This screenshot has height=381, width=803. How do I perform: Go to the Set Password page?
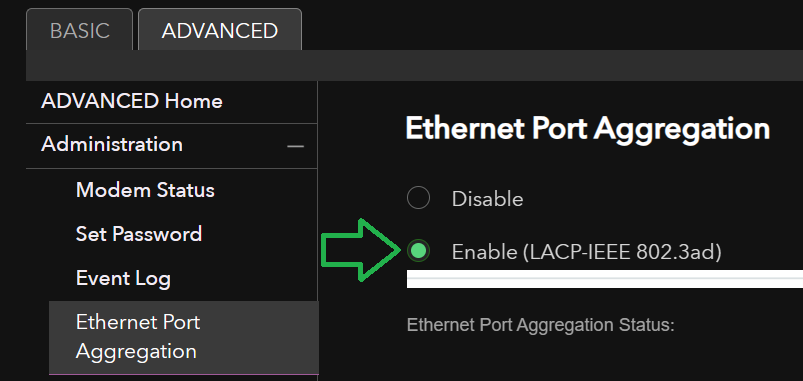(139, 235)
